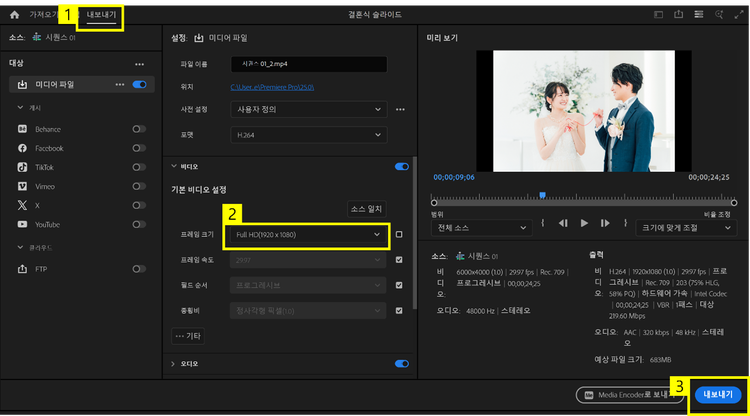
Task: Toggle 비디오 export switch
Action: click(x=402, y=167)
